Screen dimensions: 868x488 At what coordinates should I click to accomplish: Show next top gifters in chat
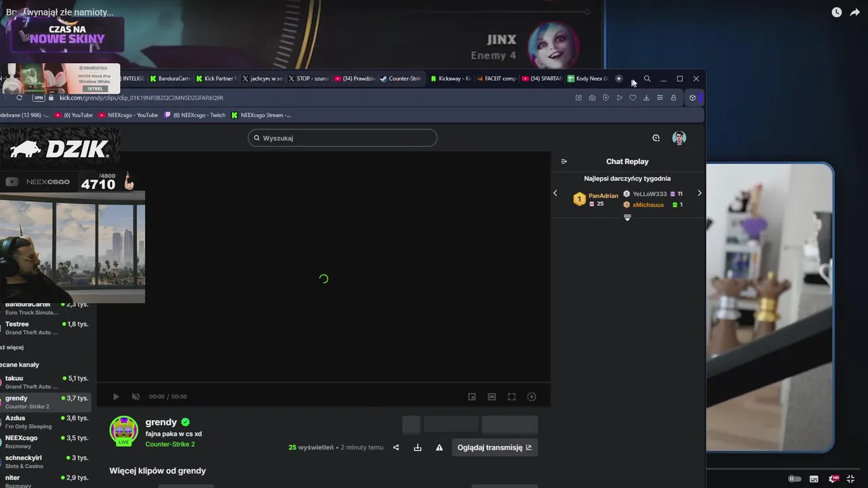click(700, 193)
